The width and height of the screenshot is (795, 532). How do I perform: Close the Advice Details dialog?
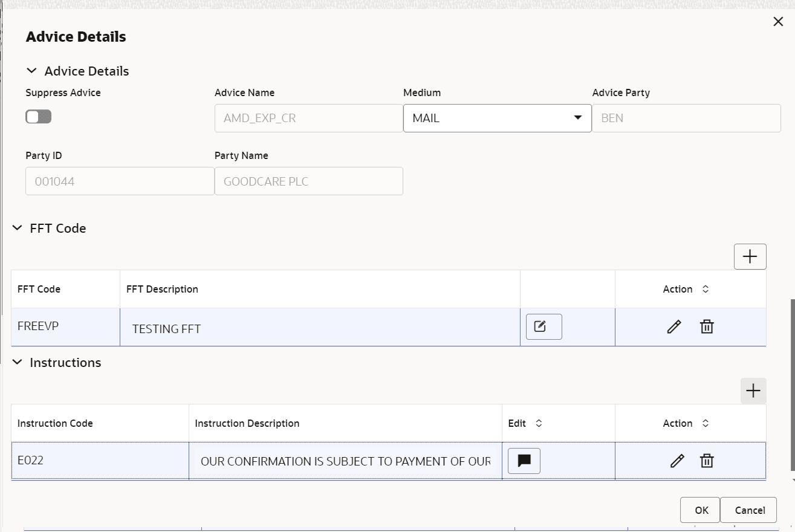point(778,21)
